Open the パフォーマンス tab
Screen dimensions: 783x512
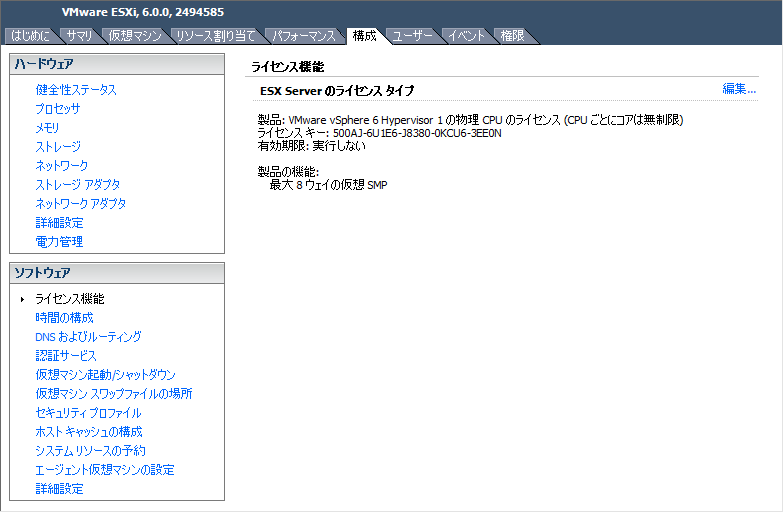point(304,36)
